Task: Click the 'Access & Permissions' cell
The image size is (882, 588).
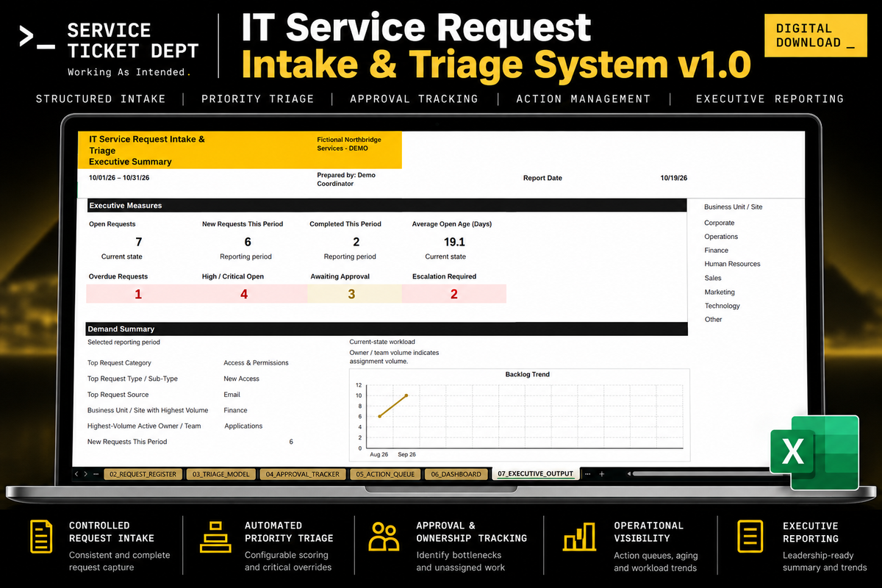Action: (256, 363)
